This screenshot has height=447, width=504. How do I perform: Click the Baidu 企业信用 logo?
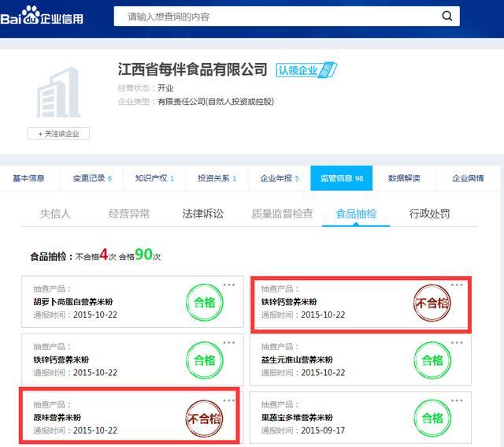point(42,16)
